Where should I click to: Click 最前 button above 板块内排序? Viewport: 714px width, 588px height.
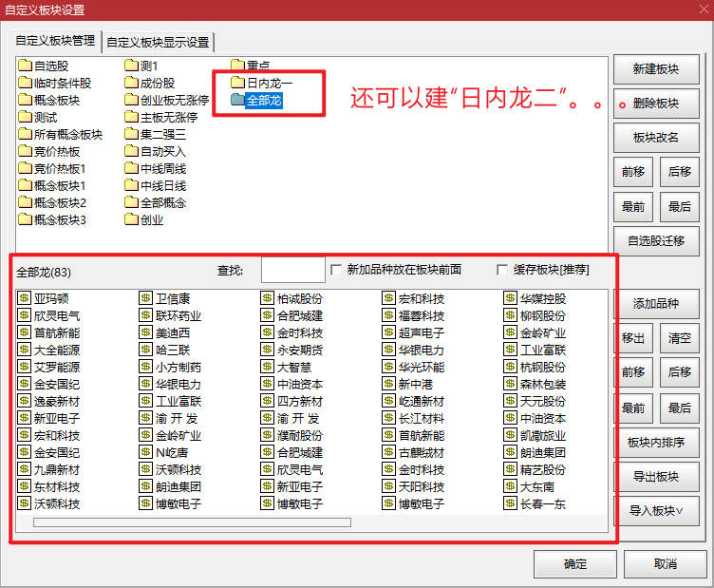pos(634,408)
